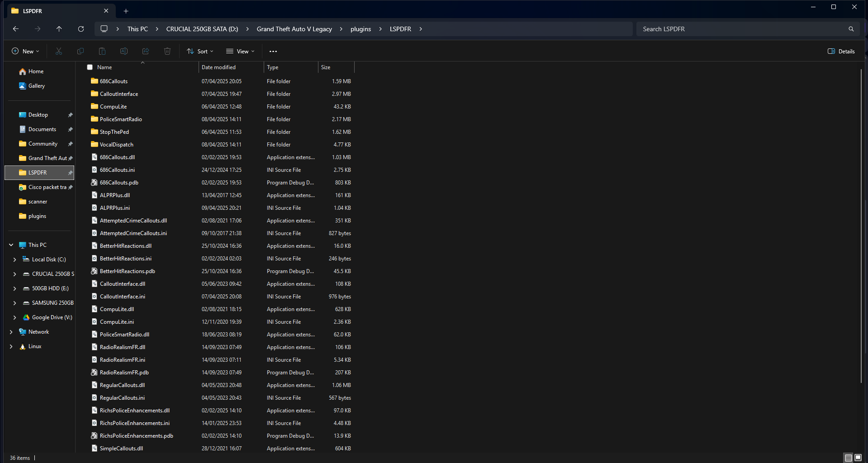Viewport: 868px width, 463px height.
Task: Unpin Documents from quick access
Action: tap(70, 129)
